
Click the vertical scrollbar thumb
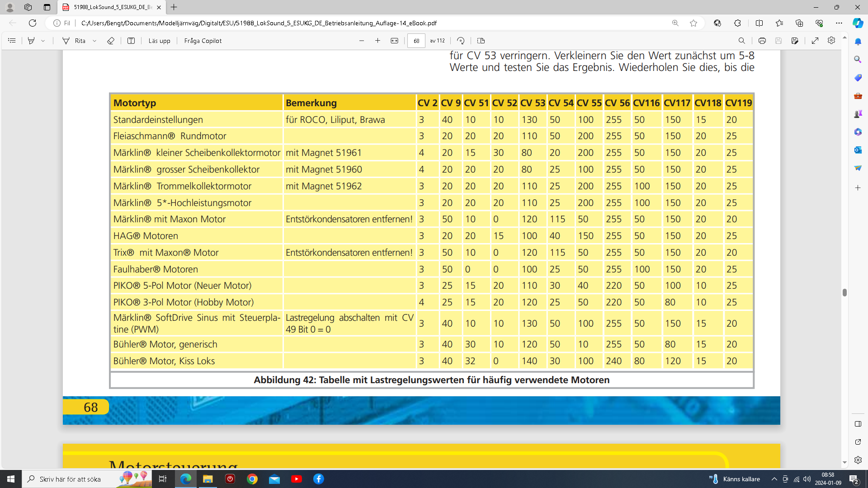click(844, 292)
